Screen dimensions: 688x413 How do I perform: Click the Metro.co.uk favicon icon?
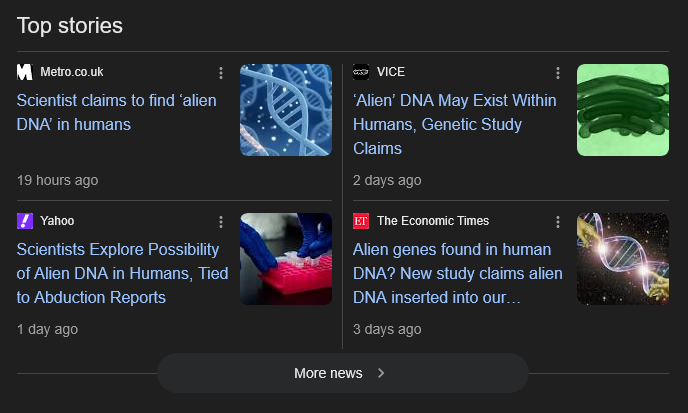click(x=25, y=72)
